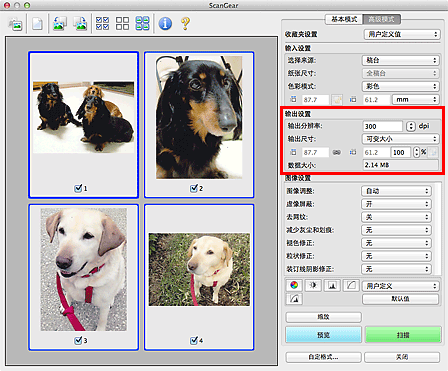Open the 减少灰尘和划痕 dropdown

click(x=396, y=230)
